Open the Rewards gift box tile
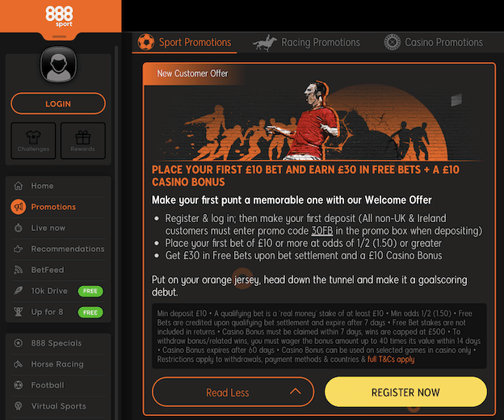The height and width of the screenshot is (420, 504). (x=83, y=141)
